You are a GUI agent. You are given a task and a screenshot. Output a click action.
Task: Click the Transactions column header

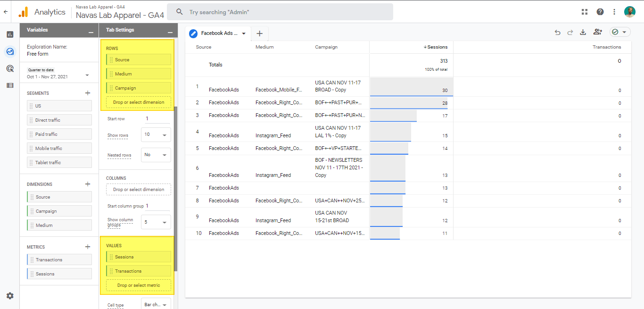coord(607,47)
